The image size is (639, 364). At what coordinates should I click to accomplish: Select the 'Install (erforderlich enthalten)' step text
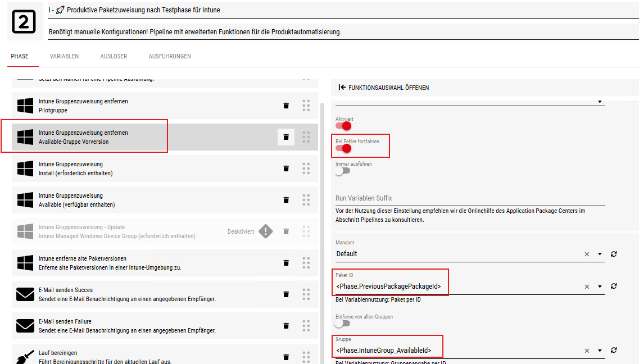tap(76, 173)
